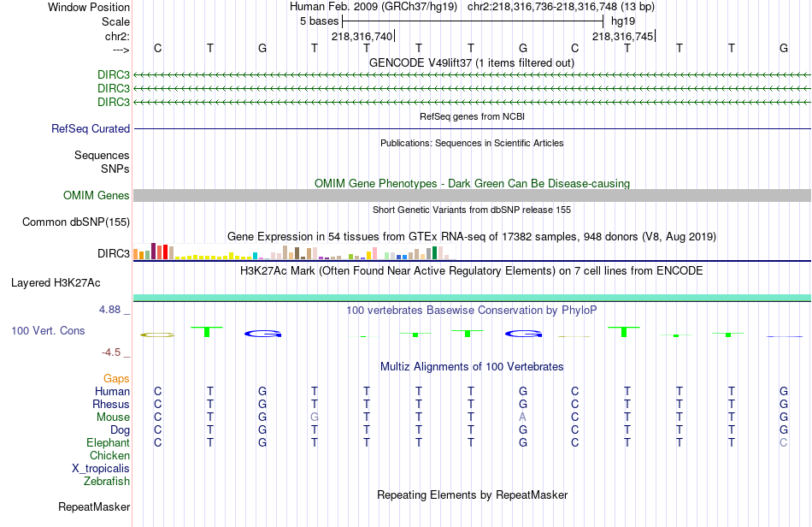Image resolution: width=812 pixels, height=527 pixels.
Task: Click the hg19 label beside the scale bar
Action: pyautogui.click(x=623, y=21)
